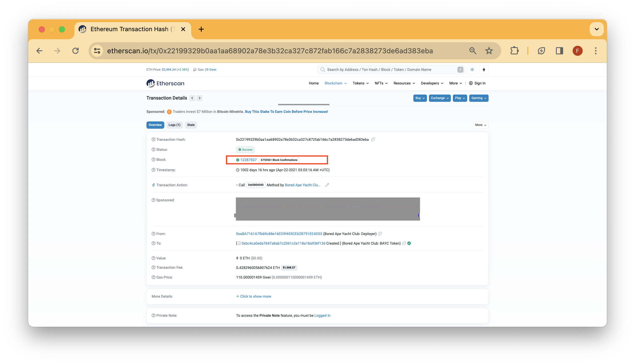The height and width of the screenshot is (364, 635).
Task: Close the Ethereum Transaction Hash tab
Action: (x=183, y=29)
